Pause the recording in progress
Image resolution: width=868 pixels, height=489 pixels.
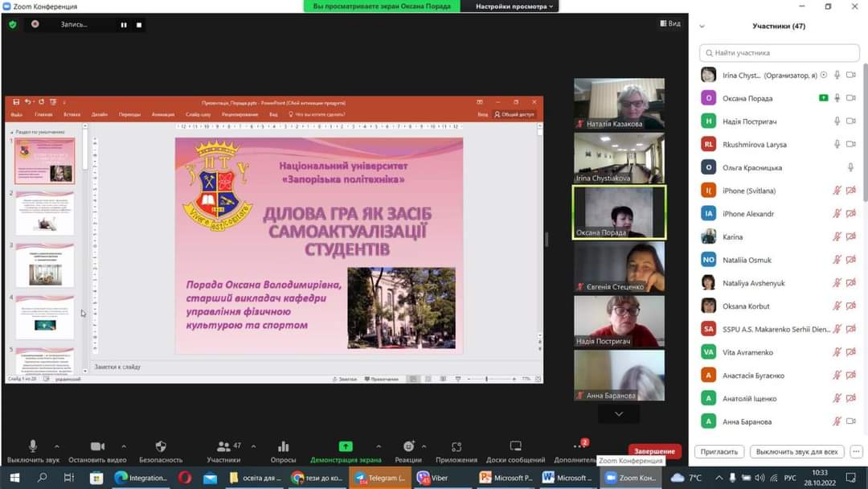(x=124, y=25)
